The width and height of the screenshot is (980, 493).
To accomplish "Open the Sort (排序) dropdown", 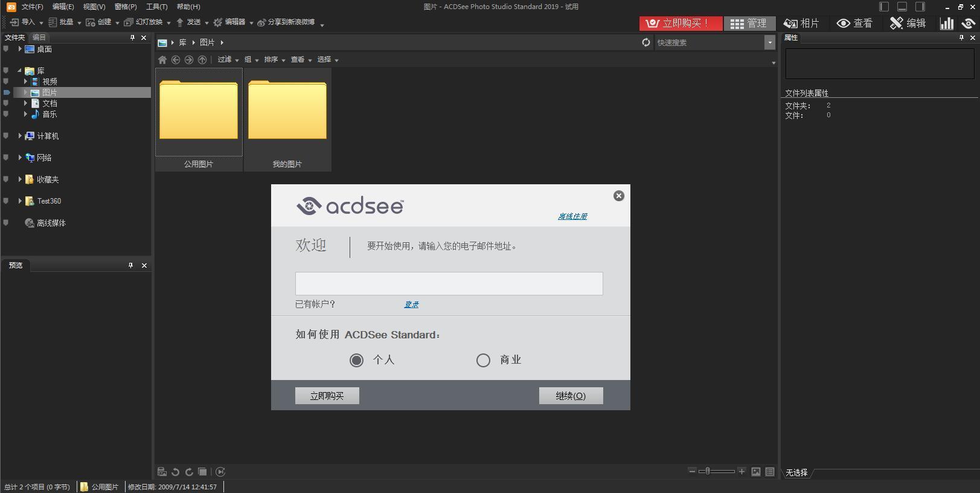I will coord(274,60).
